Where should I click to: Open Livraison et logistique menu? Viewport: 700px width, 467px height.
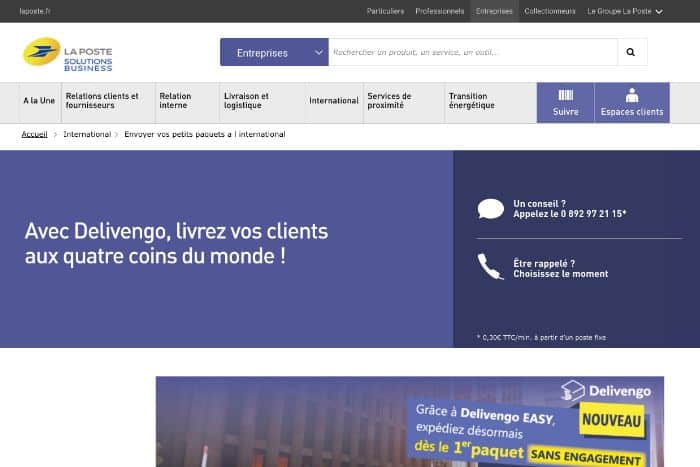[x=247, y=101]
